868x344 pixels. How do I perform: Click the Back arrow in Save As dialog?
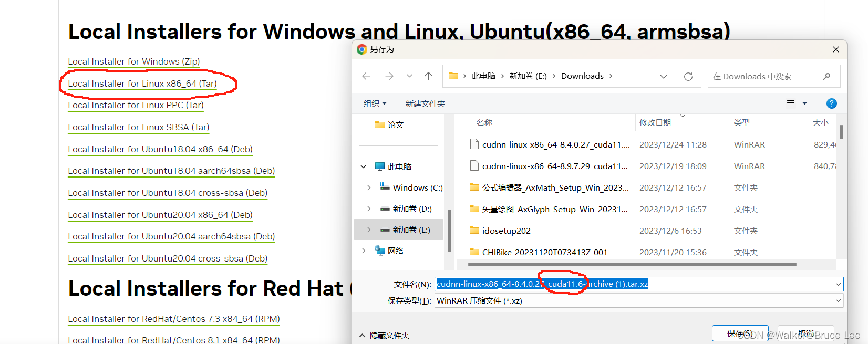[x=366, y=76]
